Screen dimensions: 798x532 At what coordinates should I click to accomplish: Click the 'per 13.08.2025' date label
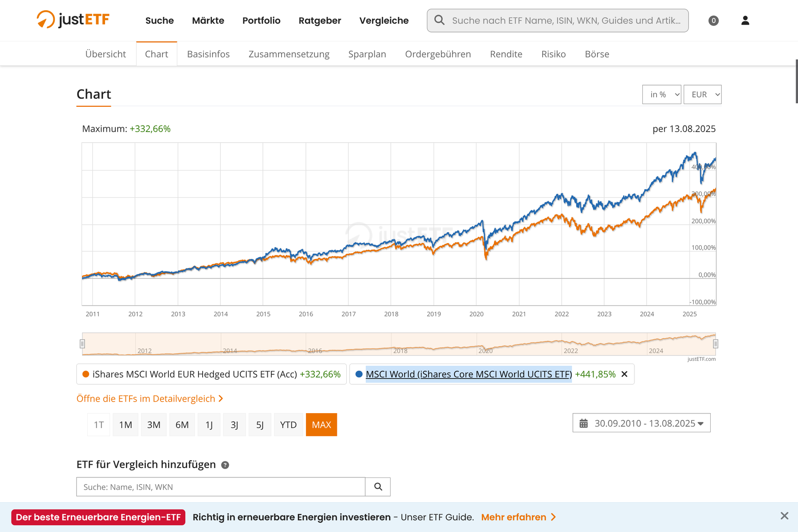point(684,129)
